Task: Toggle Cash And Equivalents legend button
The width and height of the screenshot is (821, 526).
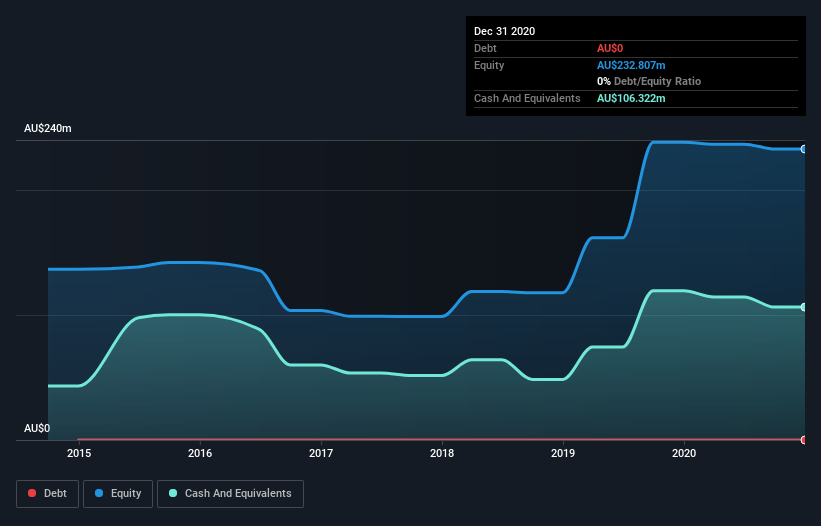Action: tap(230, 494)
